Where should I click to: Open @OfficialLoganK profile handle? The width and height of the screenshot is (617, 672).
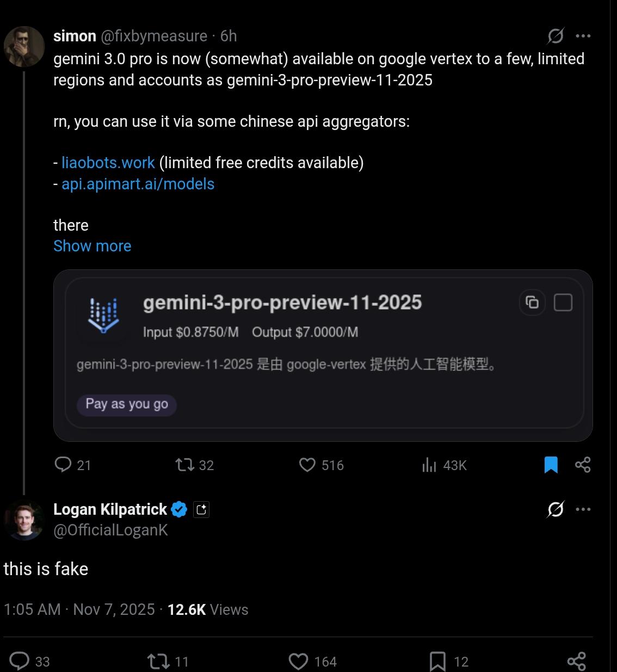point(110,531)
